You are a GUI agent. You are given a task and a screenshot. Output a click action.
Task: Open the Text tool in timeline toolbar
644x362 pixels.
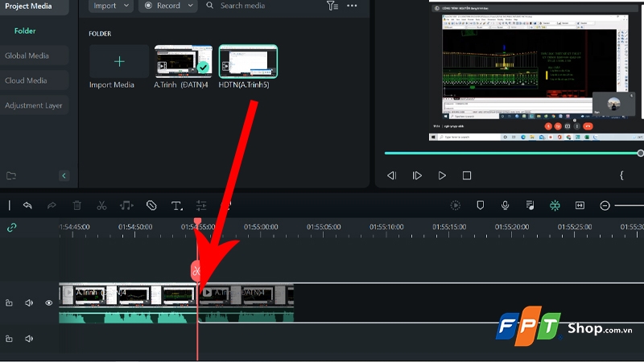tap(176, 206)
